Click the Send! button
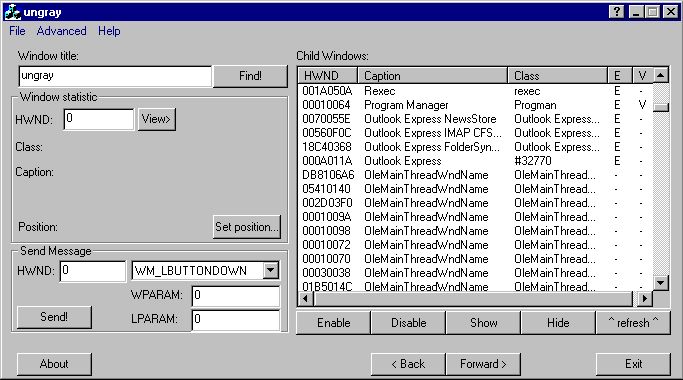The width and height of the screenshot is (683, 380). pos(54,317)
